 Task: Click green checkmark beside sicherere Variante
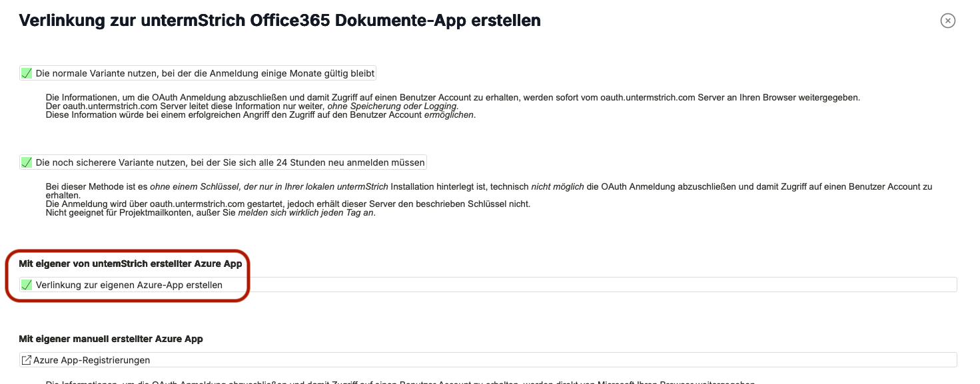coord(27,162)
